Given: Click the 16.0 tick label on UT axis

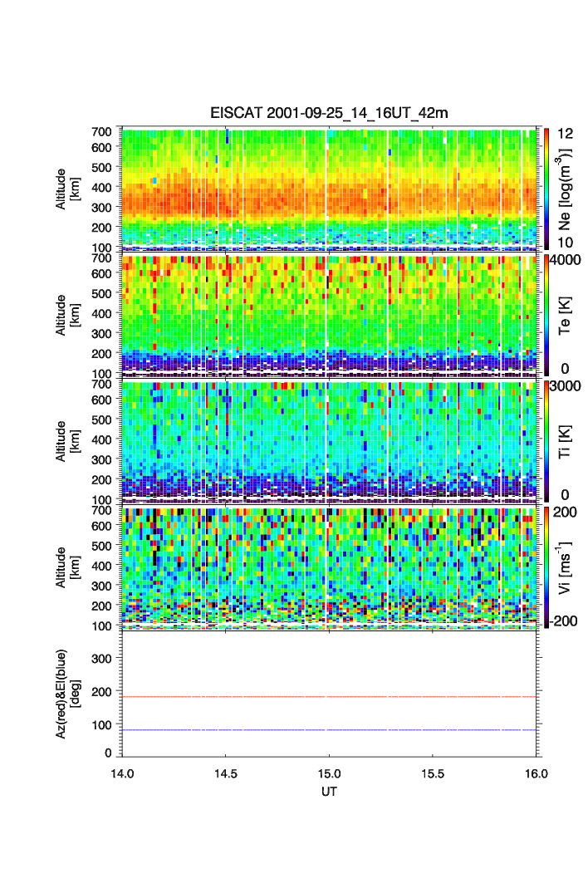Looking at the screenshot, I should pyautogui.click(x=537, y=773).
